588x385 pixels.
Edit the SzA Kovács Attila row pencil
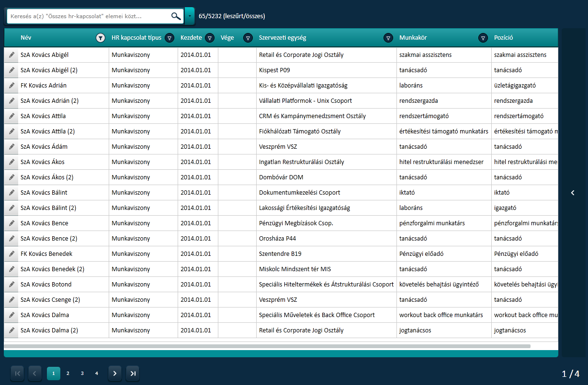click(11, 116)
